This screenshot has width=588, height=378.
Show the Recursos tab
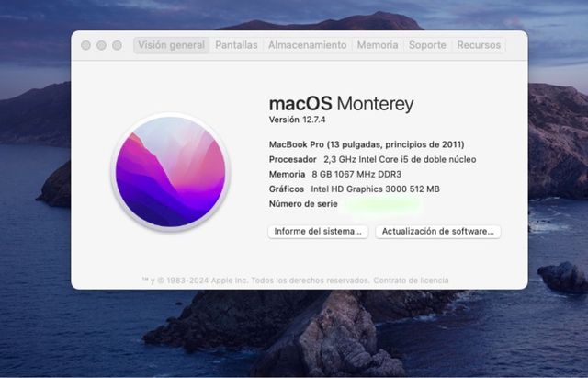point(479,45)
